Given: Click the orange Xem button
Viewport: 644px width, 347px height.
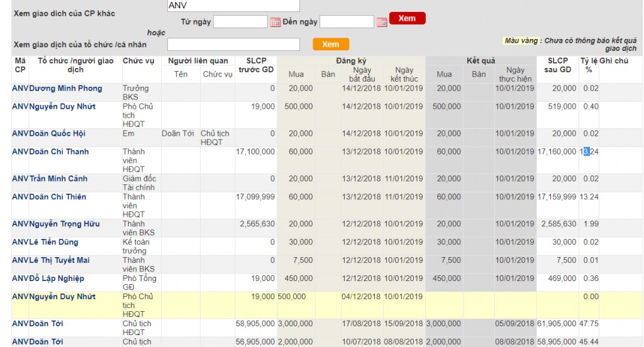Looking at the screenshot, I should [x=330, y=44].
